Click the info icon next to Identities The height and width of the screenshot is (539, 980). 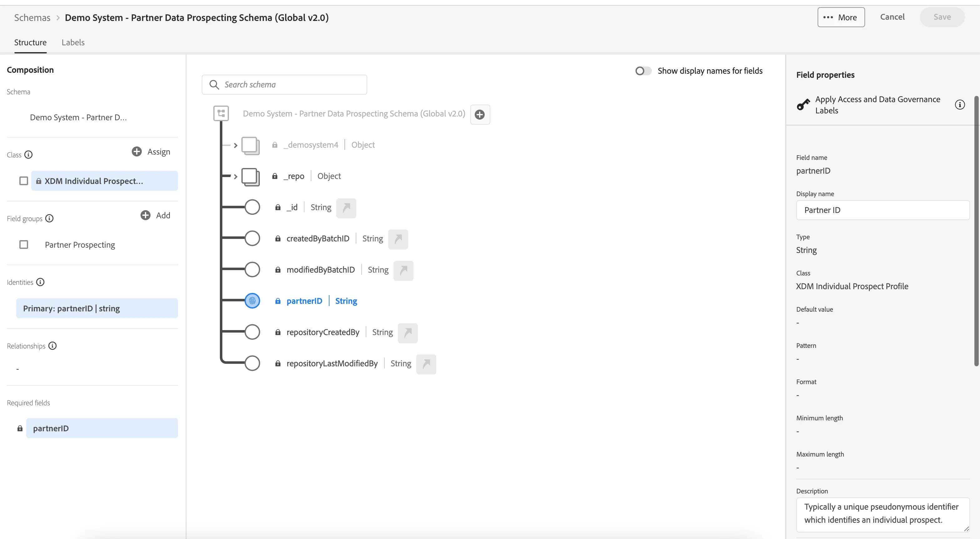pos(40,282)
